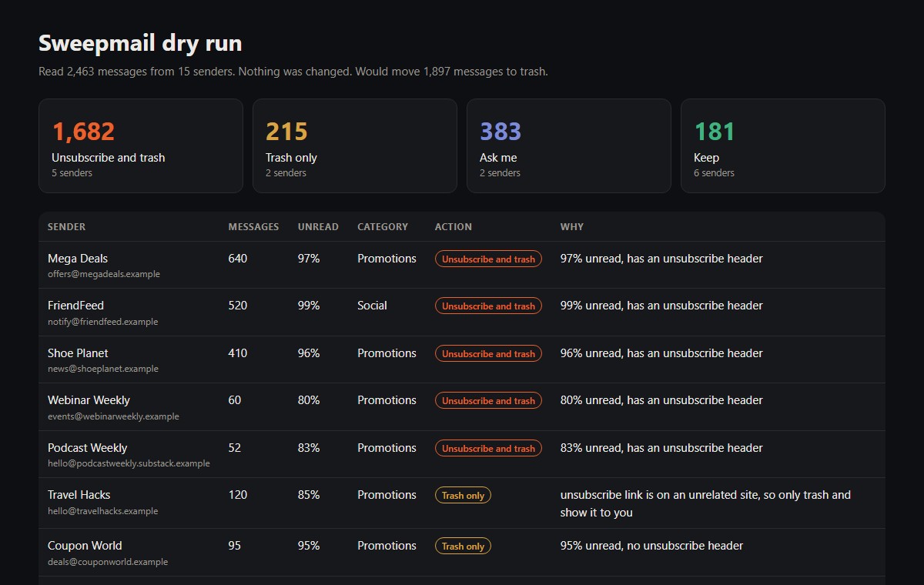
Task: Click the "Social" category in FriendFeed row
Action: pos(372,306)
